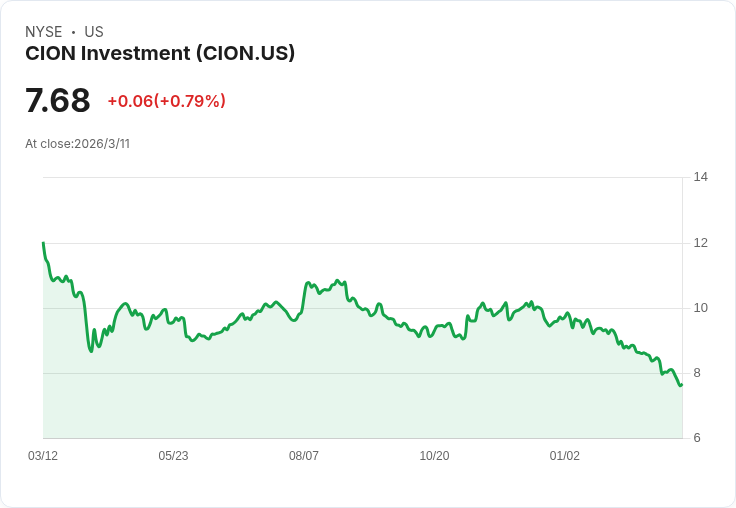Click the 7.68 closing price
Viewport: 736px width, 508px height.
point(58,100)
